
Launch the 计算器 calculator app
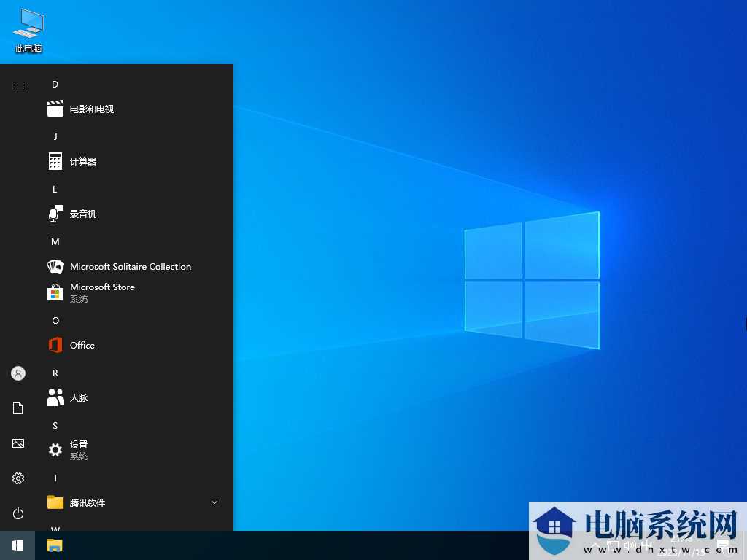point(135,161)
